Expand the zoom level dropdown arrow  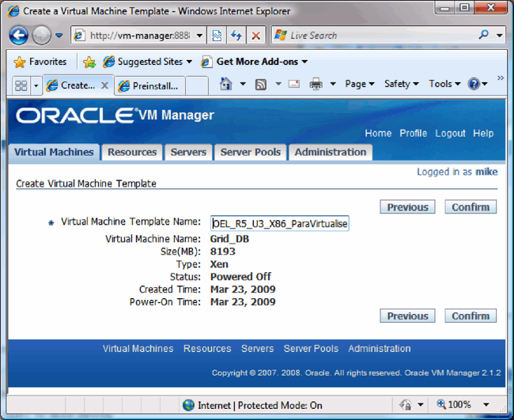(486, 405)
